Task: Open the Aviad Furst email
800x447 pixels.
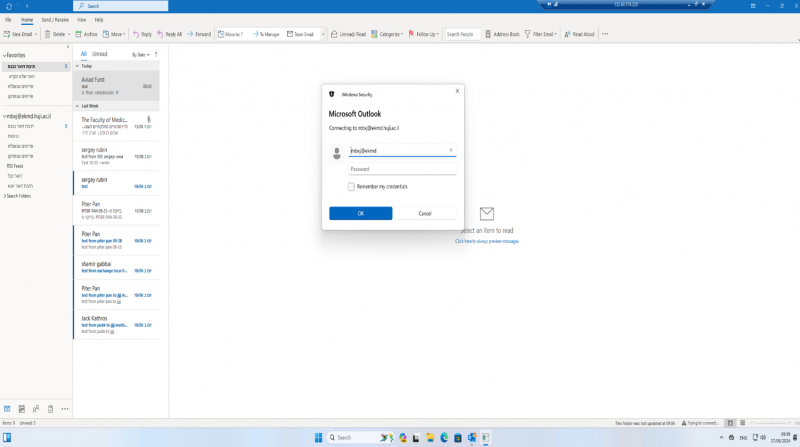Action: pyautogui.click(x=116, y=86)
